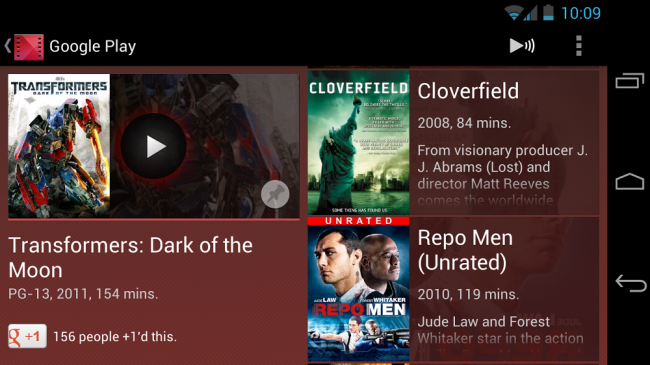Screen dimensions: 650x365
Task: Toggle the pin for offline download
Action: pos(275,194)
